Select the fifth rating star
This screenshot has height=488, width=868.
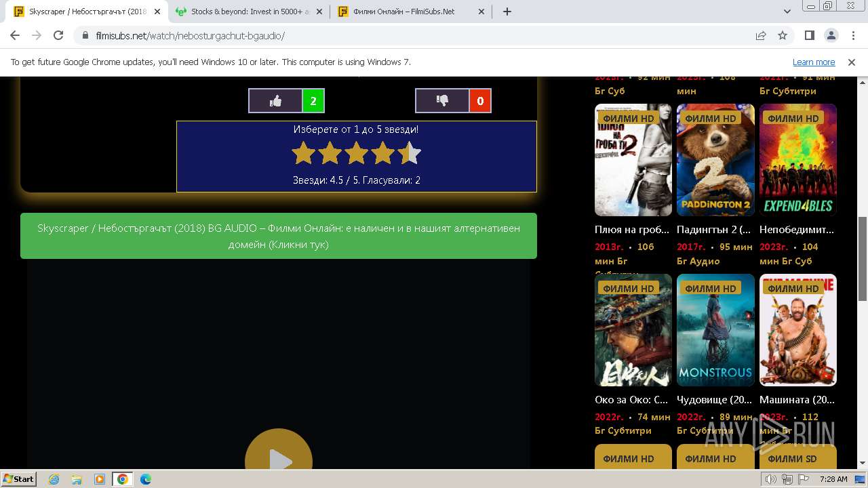tap(410, 153)
